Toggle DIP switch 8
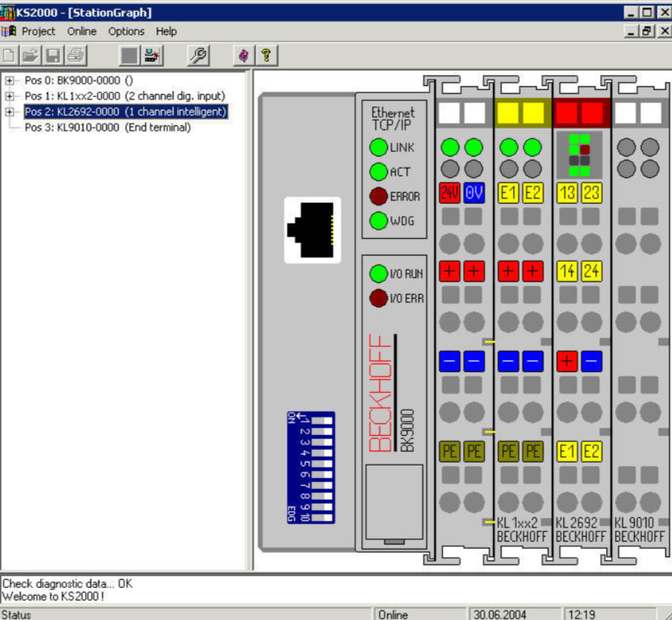The height and width of the screenshot is (620, 672). pos(321,496)
